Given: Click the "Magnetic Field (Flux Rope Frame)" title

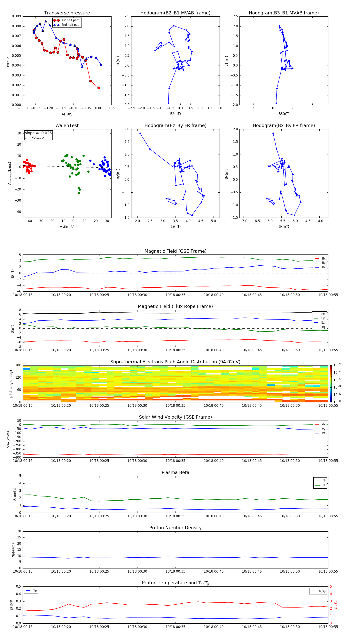Looking at the screenshot, I should pos(175,307).
